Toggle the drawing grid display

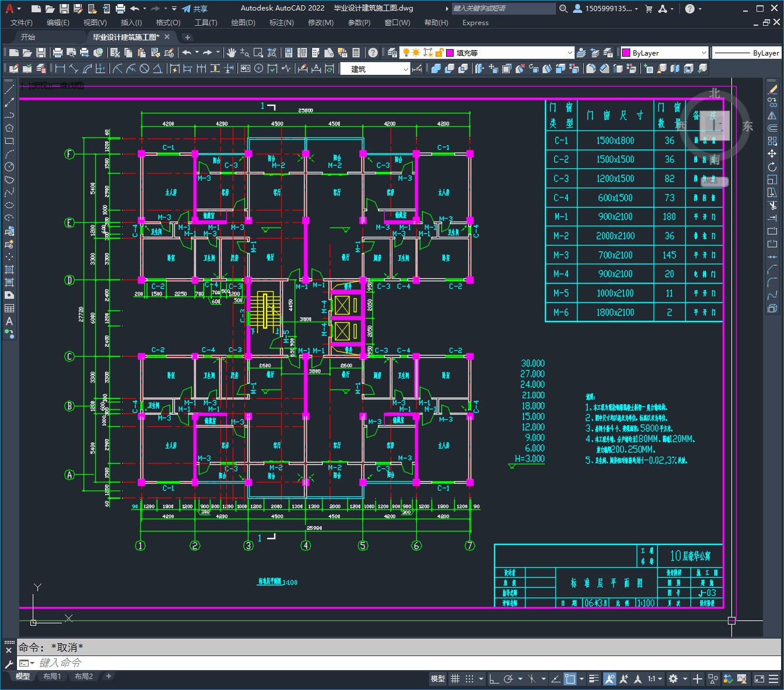(455, 679)
